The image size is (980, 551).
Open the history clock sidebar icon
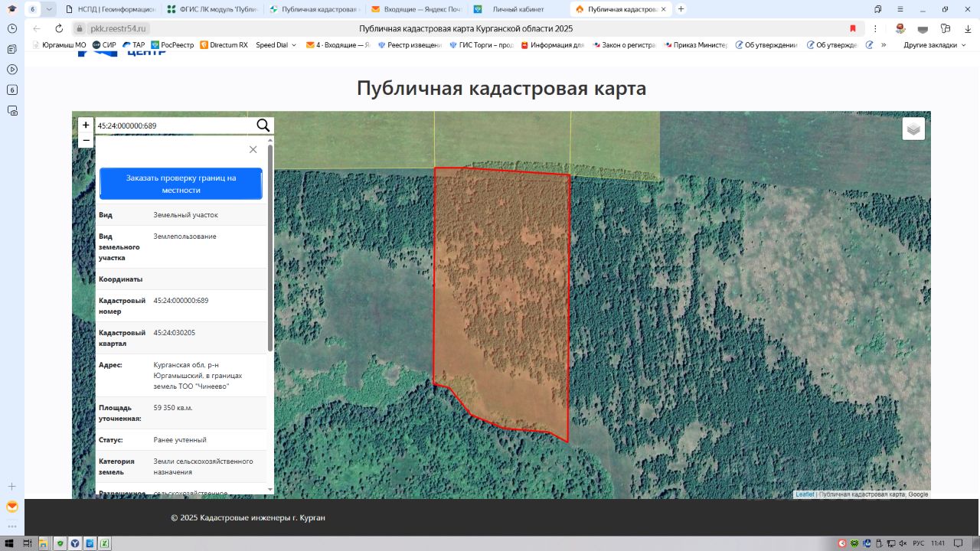[12, 28]
